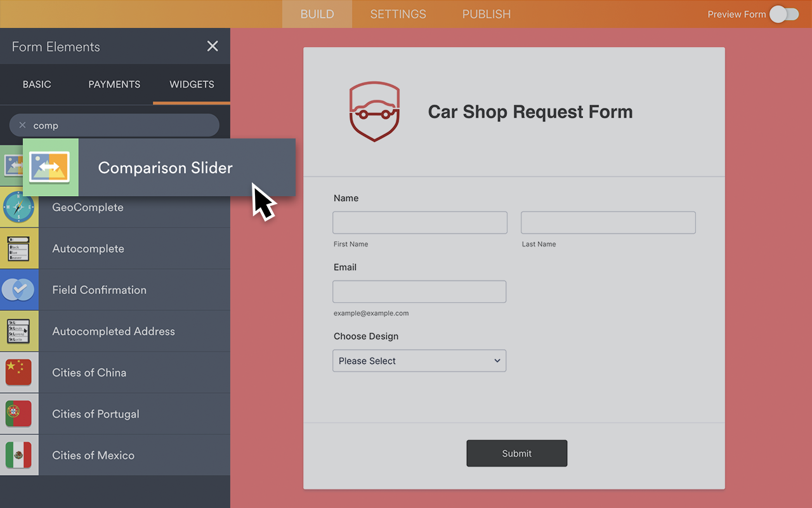Click the car shop logo icon
This screenshot has width=812, height=508.
[374, 112]
